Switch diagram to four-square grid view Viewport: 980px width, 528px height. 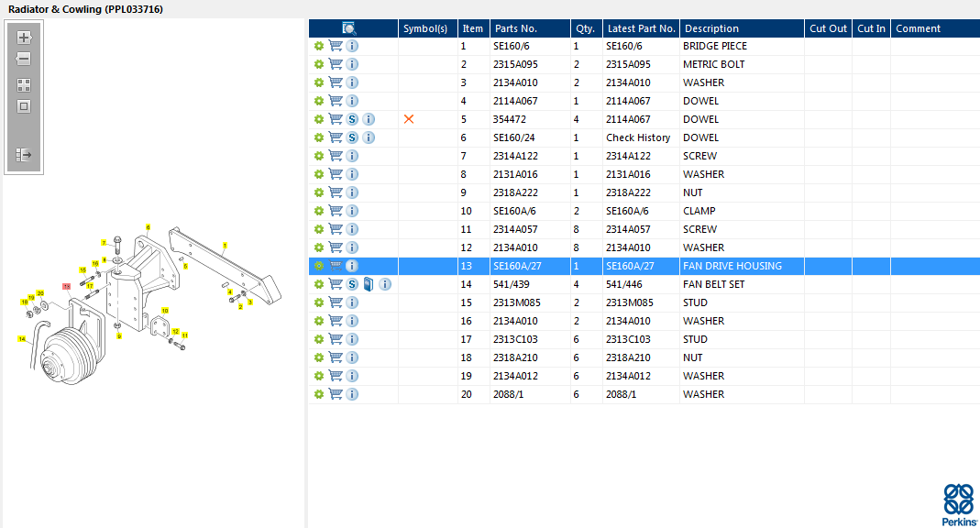[24, 85]
